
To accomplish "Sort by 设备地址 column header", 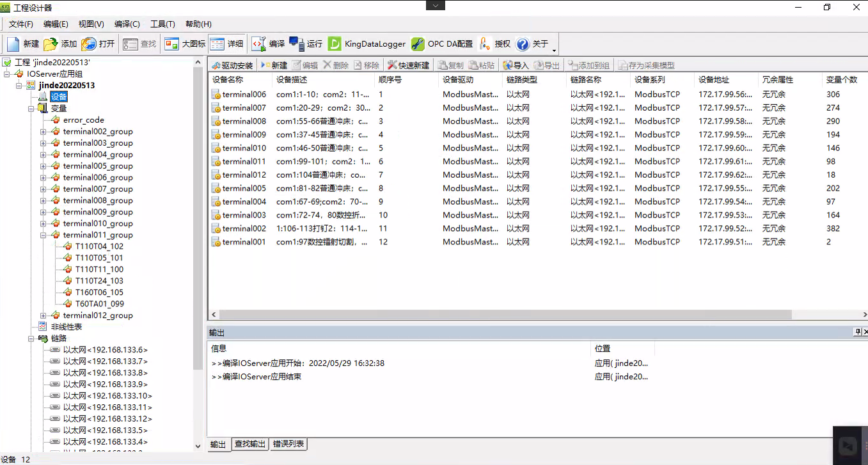I will (x=726, y=80).
